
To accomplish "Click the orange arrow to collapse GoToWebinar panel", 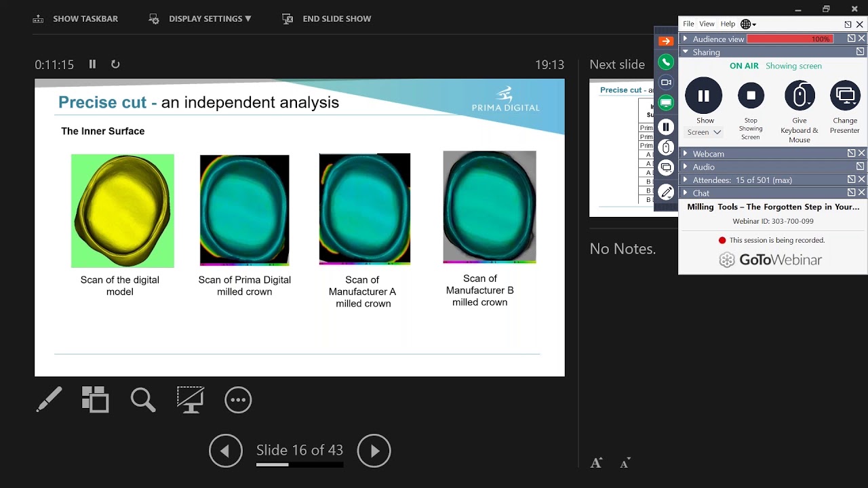I will (666, 41).
